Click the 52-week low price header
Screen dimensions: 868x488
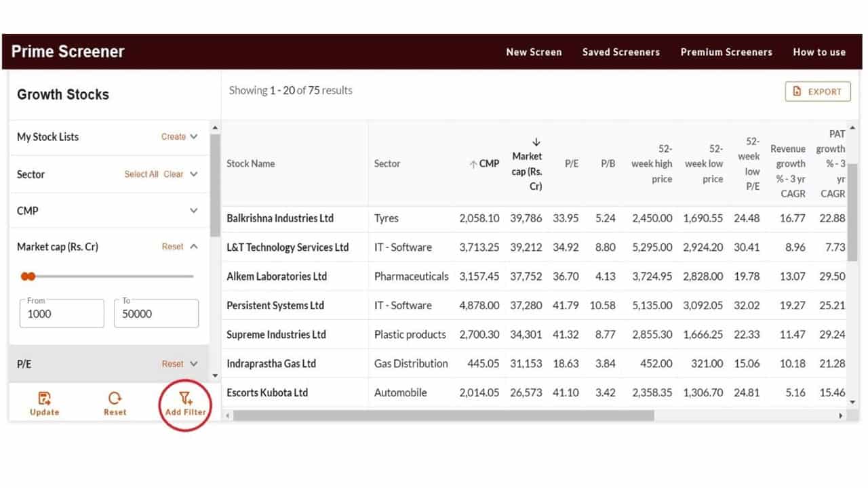[x=704, y=164]
